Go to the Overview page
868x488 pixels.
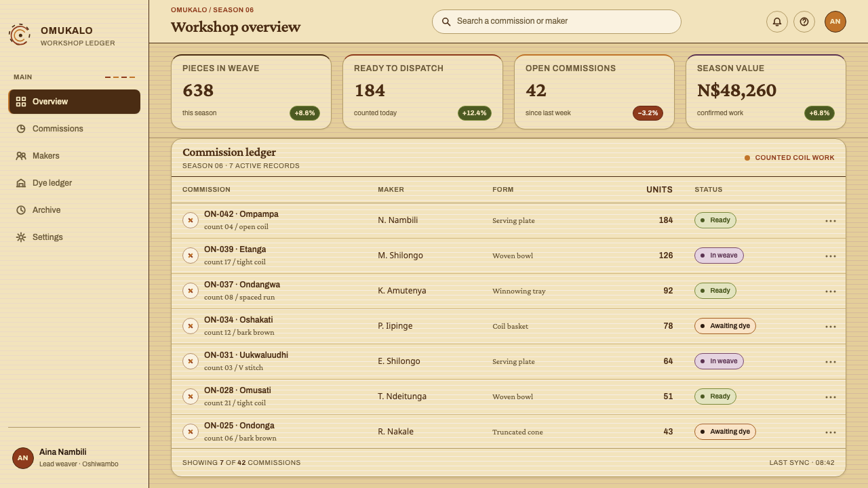[x=75, y=102]
